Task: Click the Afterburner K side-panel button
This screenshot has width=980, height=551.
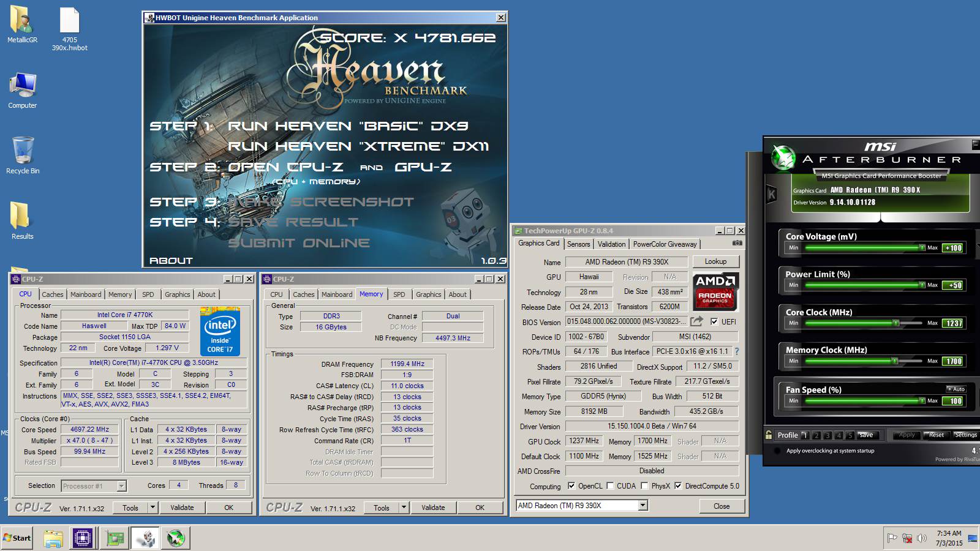Action: click(771, 195)
